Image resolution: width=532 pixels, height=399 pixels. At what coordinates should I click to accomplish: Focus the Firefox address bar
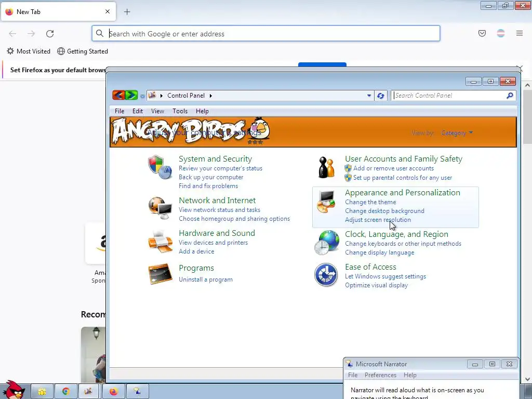coord(266,34)
